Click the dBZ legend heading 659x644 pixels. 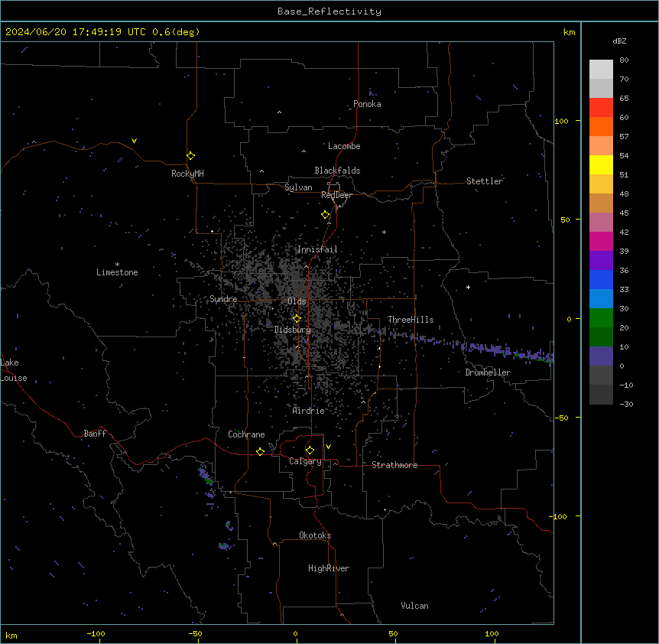(x=619, y=41)
